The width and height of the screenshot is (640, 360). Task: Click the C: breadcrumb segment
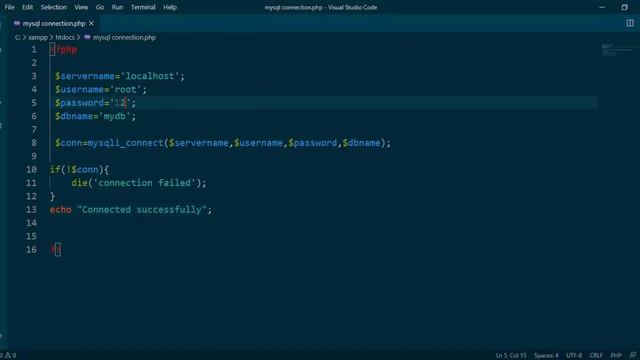click(17, 38)
